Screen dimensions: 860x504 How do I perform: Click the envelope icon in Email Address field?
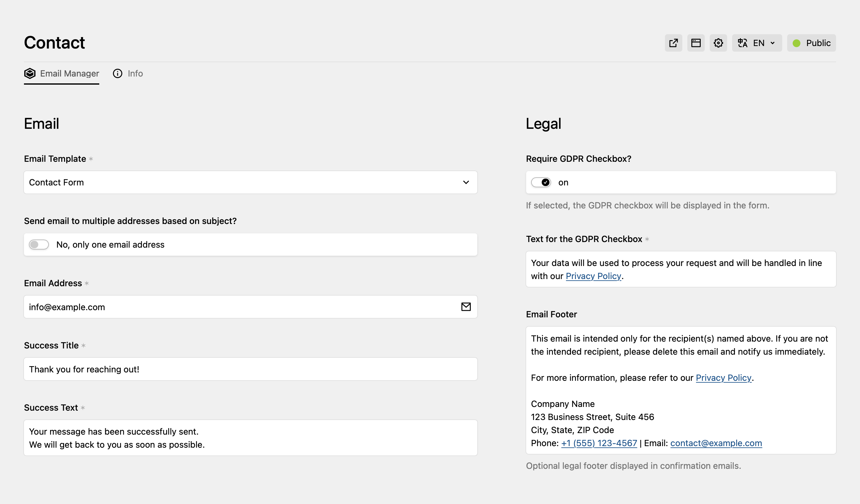(x=466, y=307)
